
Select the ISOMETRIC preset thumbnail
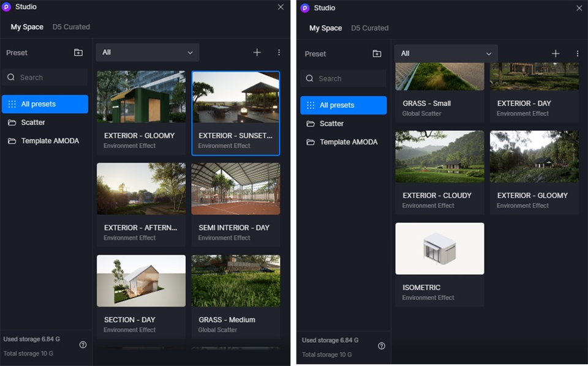pyautogui.click(x=440, y=248)
